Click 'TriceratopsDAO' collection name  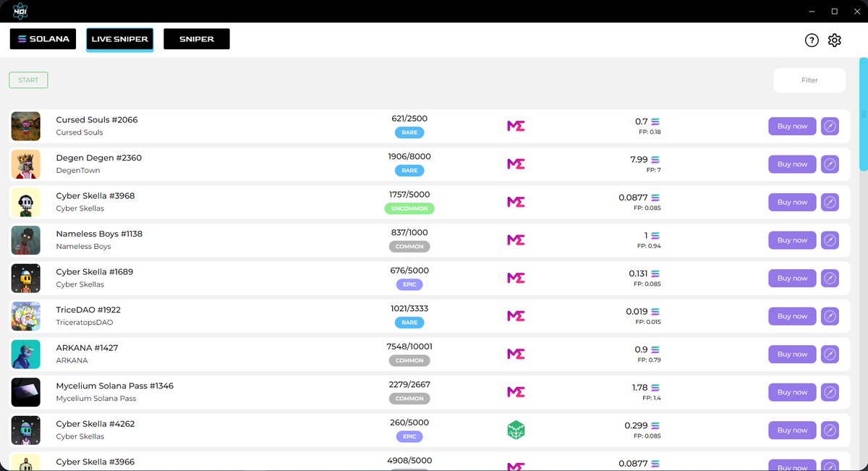point(85,323)
